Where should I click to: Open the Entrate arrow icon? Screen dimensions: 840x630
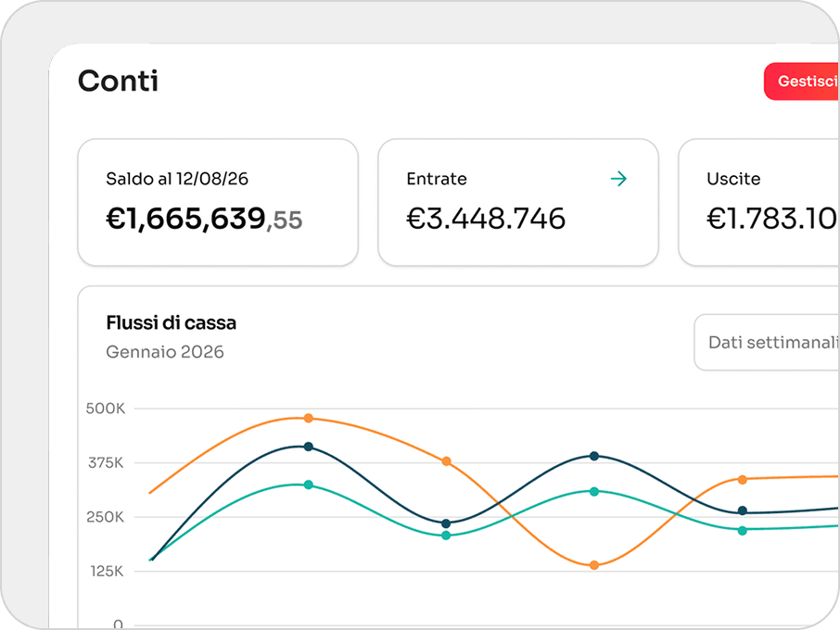pyautogui.click(x=618, y=179)
